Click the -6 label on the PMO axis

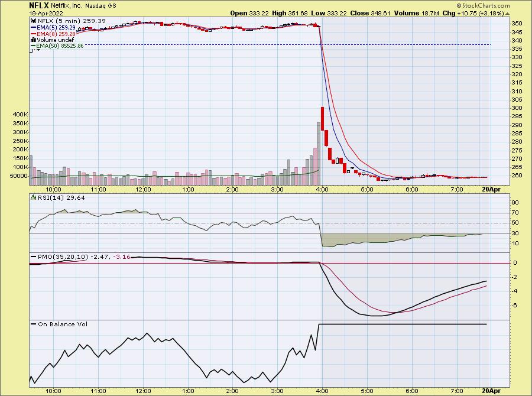[514, 305]
